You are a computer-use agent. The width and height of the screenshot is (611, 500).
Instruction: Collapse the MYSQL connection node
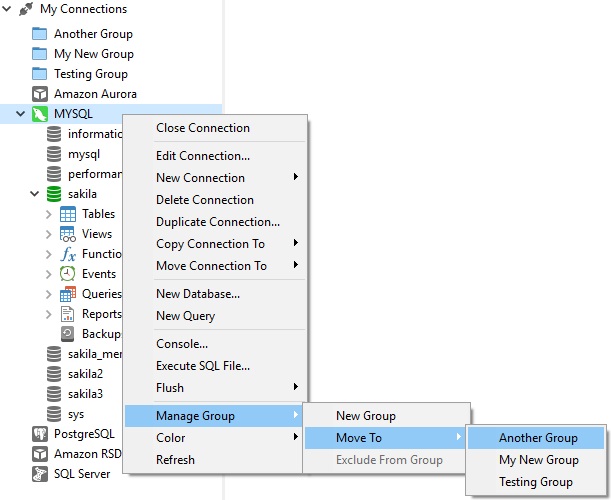21,114
